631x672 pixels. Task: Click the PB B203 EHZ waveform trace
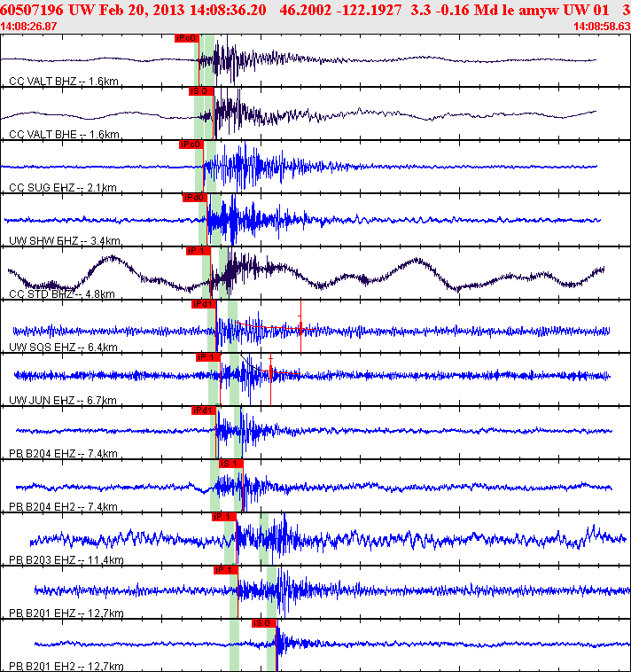[328, 538]
